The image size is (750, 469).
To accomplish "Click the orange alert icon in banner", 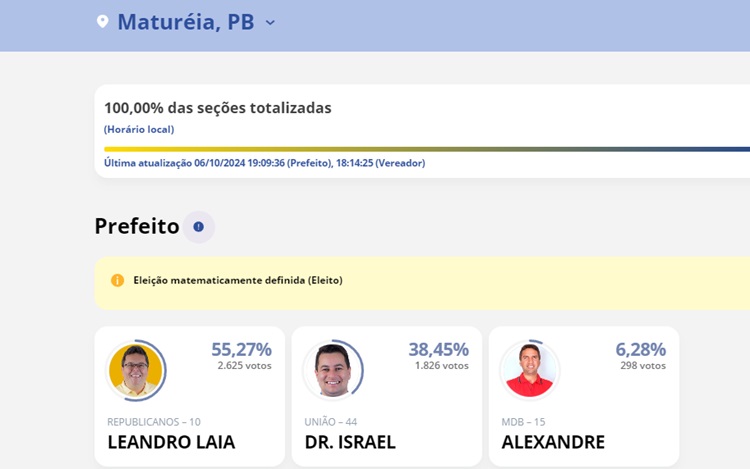I will [118, 281].
